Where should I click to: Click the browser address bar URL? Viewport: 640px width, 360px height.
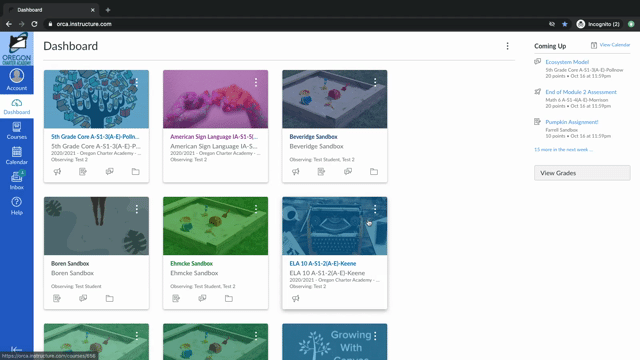84,24
